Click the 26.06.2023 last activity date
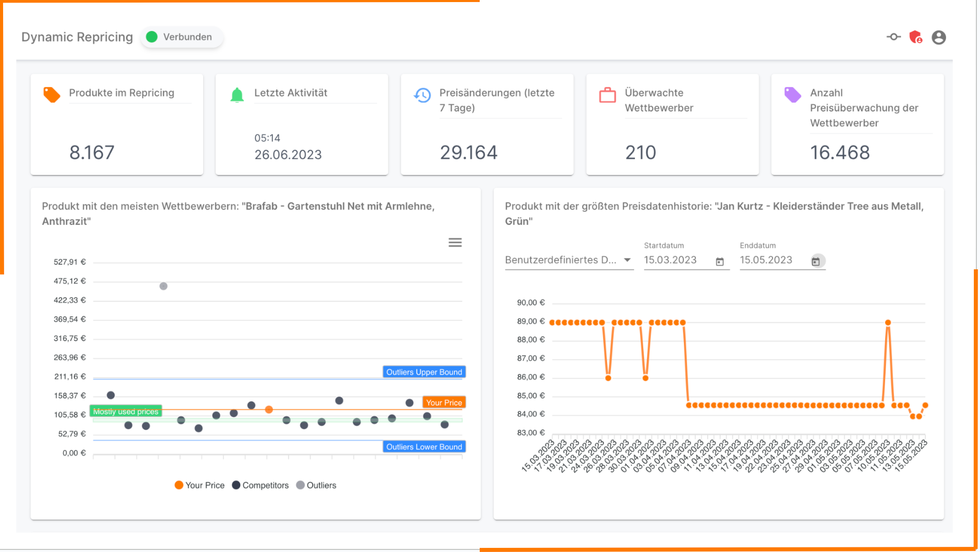 click(x=288, y=154)
